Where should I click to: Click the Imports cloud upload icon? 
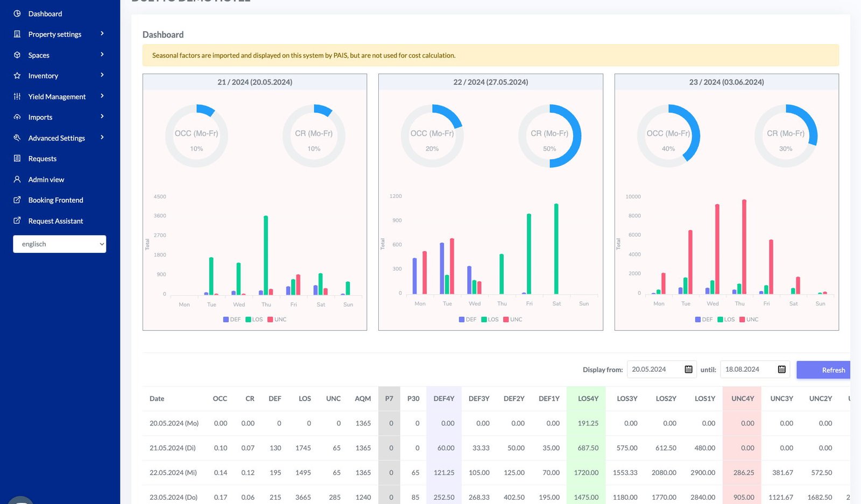point(17,117)
